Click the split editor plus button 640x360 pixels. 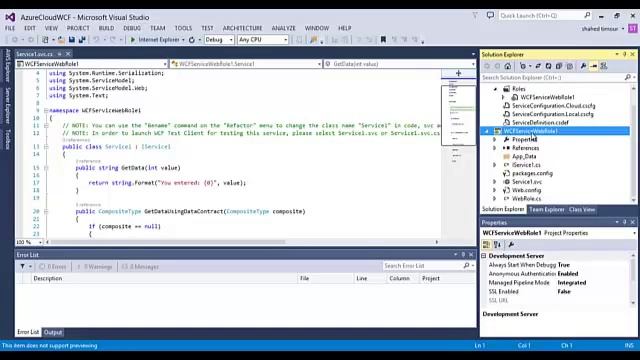click(x=458, y=73)
